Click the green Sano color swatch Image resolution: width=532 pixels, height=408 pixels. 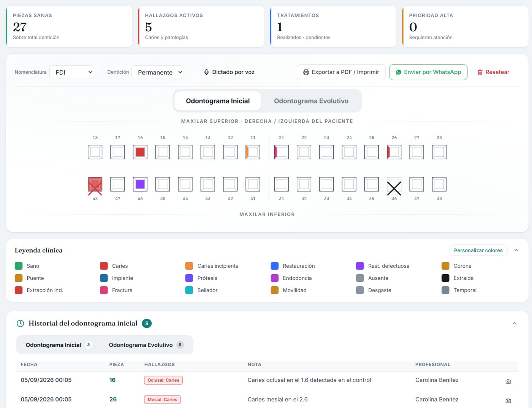pyautogui.click(x=19, y=266)
